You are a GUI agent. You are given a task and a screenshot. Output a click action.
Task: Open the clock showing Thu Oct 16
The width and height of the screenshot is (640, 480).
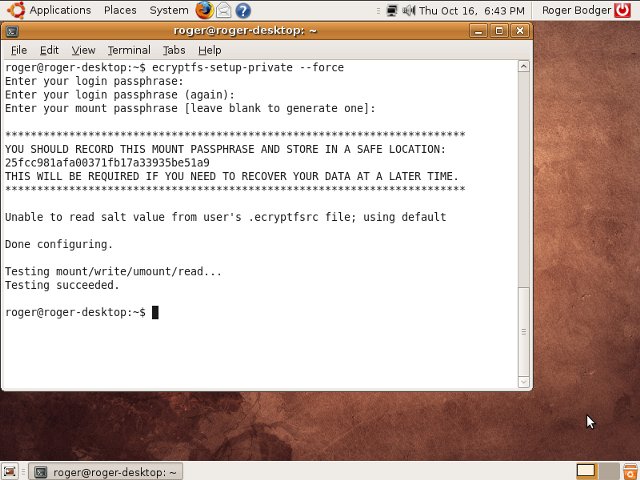pyautogui.click(x=472, y=11)
